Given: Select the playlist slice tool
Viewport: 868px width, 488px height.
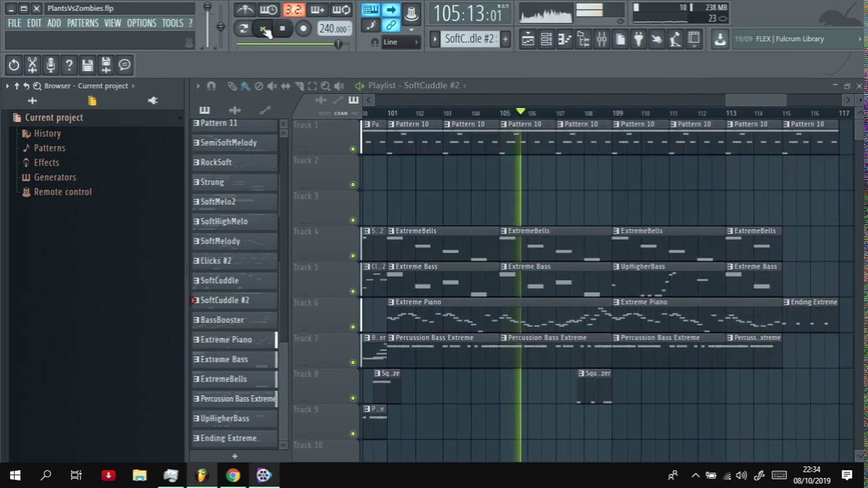Looking at the screenshot, I should click(x=299, y=86).
